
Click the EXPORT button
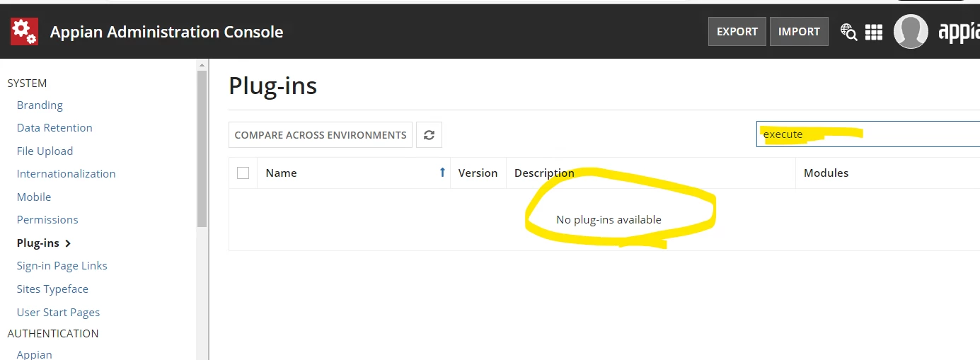pos(737,32)
